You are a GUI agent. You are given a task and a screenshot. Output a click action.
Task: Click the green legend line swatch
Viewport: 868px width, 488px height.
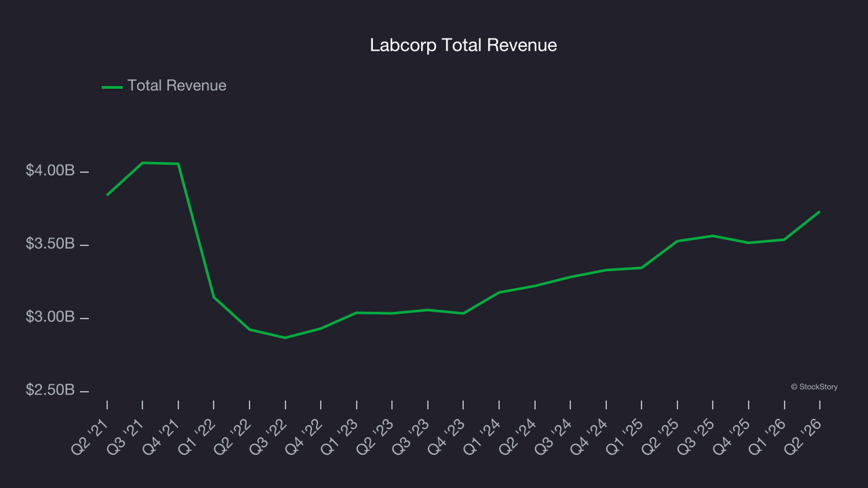112,87
